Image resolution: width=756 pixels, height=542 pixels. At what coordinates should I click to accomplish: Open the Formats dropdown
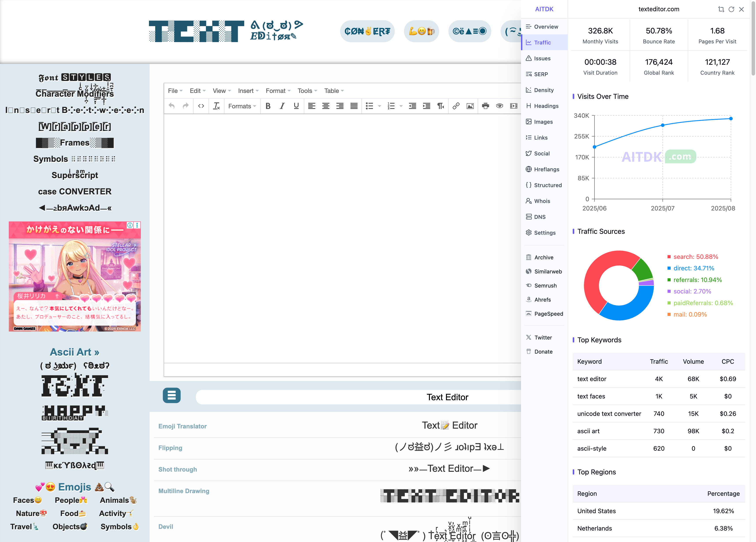click(x=242, y=106)
